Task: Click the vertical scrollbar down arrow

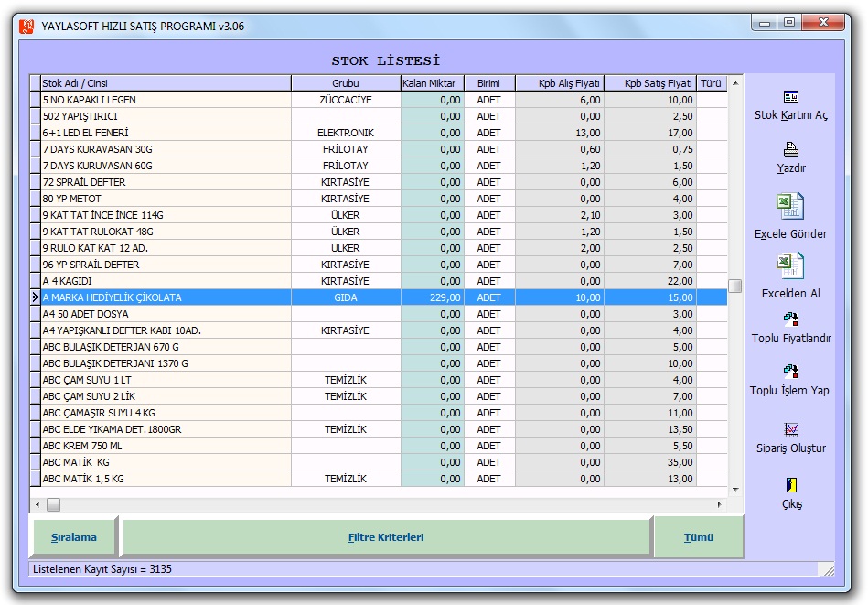Action: (x=735, y=489)
